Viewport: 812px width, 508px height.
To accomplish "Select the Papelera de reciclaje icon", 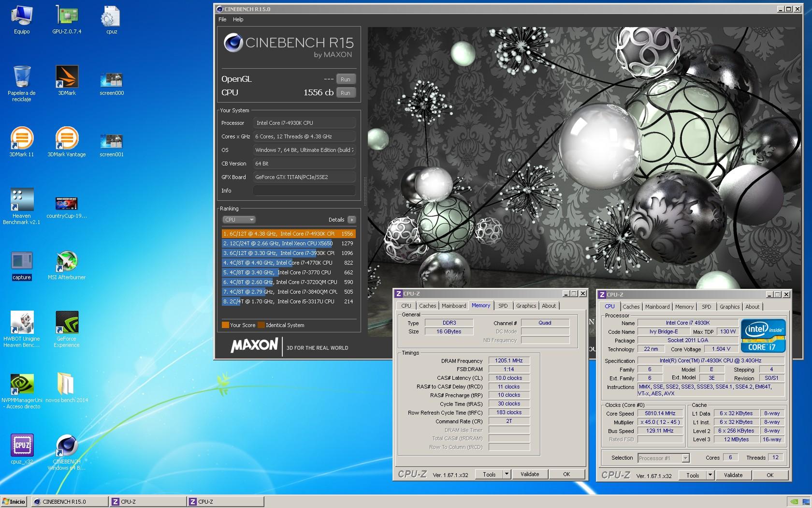I will point(22,83).
